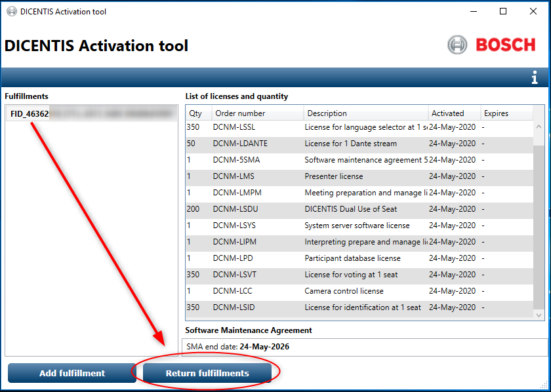Click the license list vertical scrollbar thumb
The width and height of the screenshot is (551, 392).
tap(539, 227)
